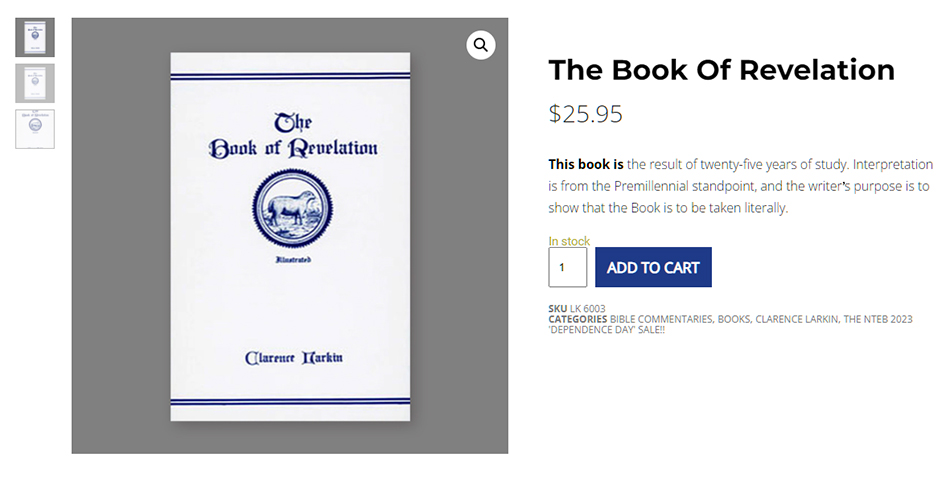Click The Book Of Revelation product heading
The image size is (950, 478).
click(x=722, y=70)
